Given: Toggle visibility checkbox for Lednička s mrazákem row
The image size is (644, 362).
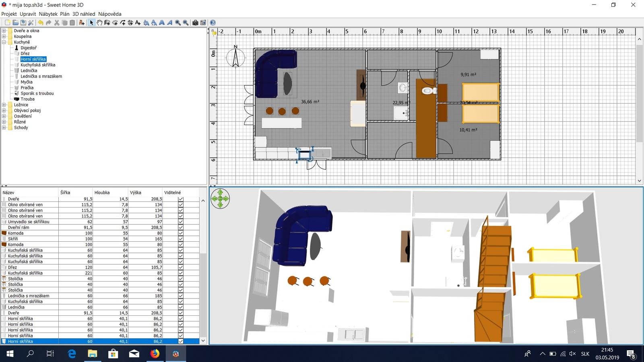Looking at the screenshot, I should [181, 296].
